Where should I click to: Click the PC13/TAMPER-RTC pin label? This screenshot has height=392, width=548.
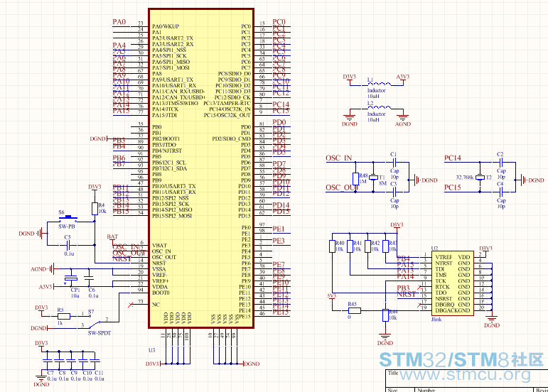coord(227,103)
